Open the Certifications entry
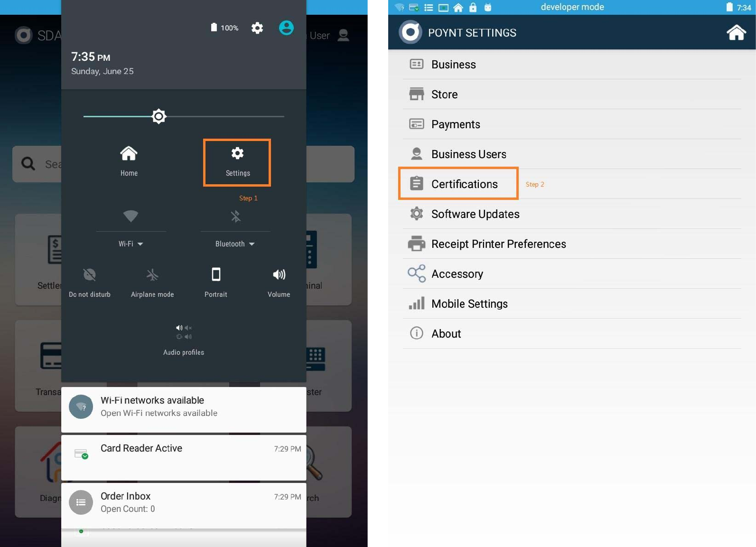 572,184
